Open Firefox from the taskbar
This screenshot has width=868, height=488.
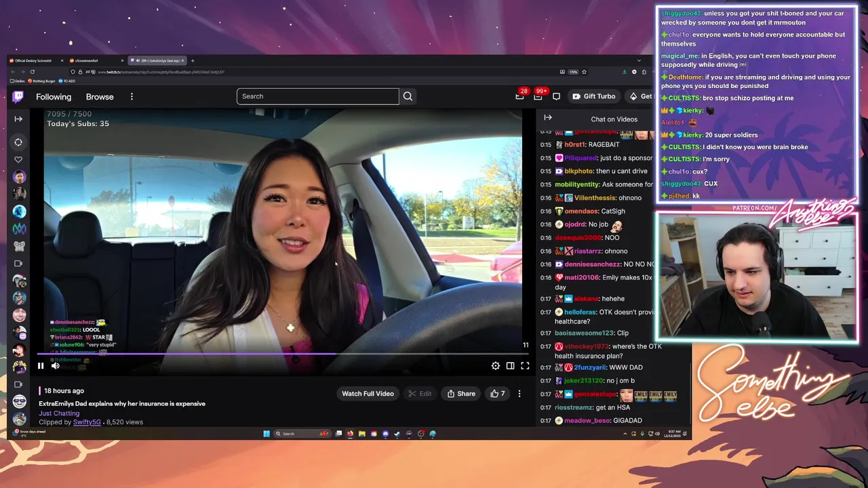coord(350,434)
